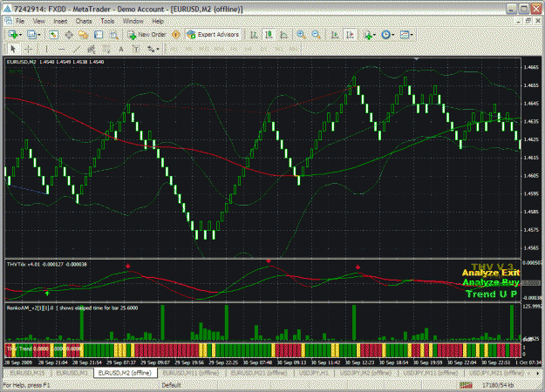Screen dimensions: 545x392
Task: Toggle Expert Advisors on or off
Action: pyautogui.click(x=214, y=35)
